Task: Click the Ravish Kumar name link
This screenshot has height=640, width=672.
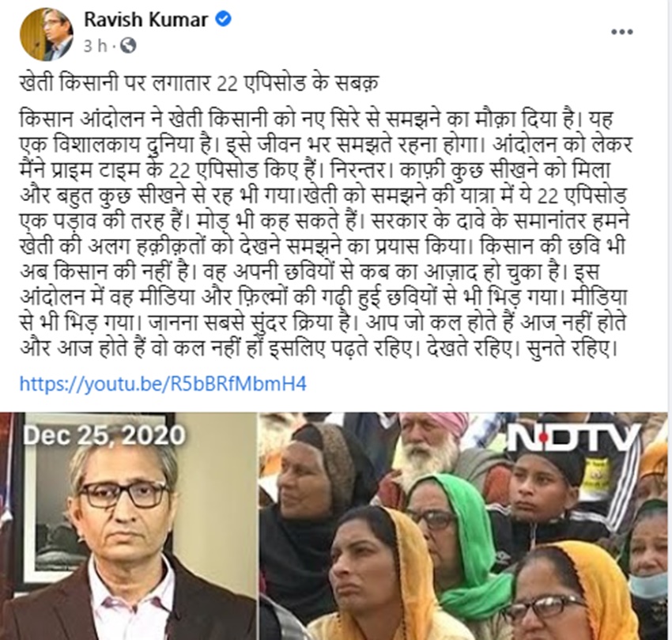Action: [145, 20]
